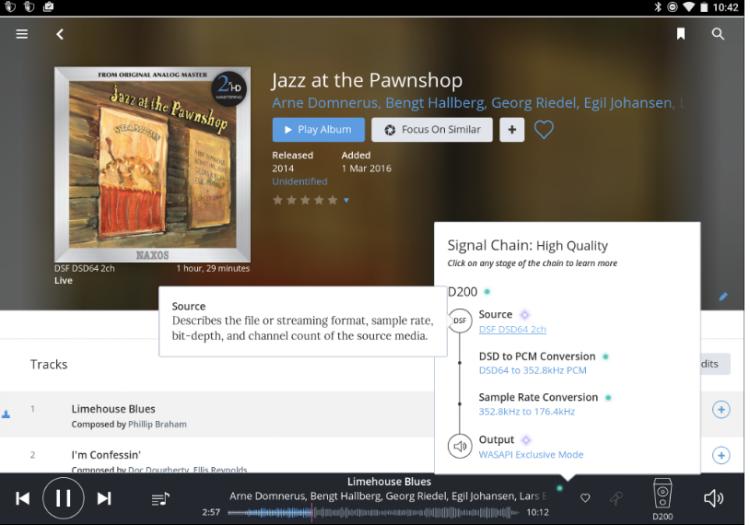This screenshot has width=750, height=525.
Task: Click the Output speaker circle icon
Action: point(460,446)
